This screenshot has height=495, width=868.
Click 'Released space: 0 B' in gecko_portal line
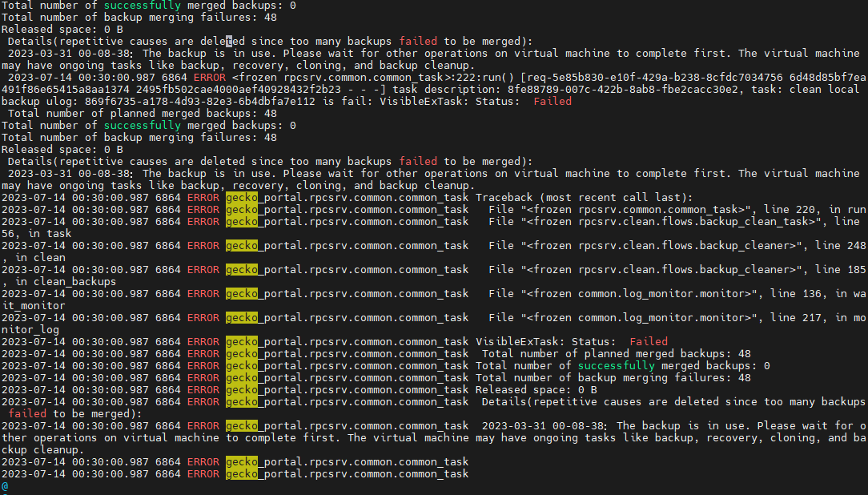click(x=536, y=390)
